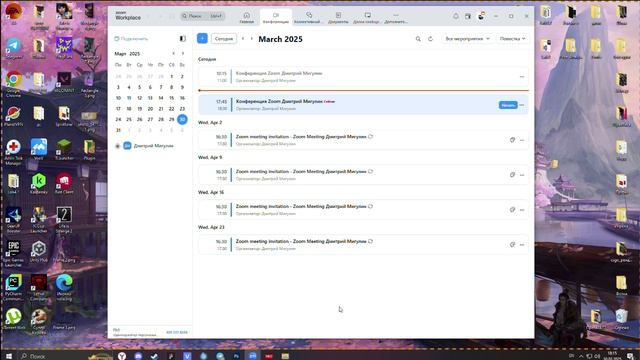640x360 pixels.
Task: Open the calendar panel icon beside bell
Action: pos(468,16)
